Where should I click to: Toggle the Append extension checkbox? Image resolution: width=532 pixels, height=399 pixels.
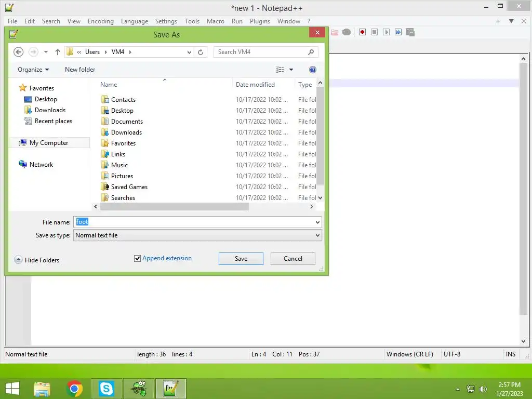(x=137, y=259)
